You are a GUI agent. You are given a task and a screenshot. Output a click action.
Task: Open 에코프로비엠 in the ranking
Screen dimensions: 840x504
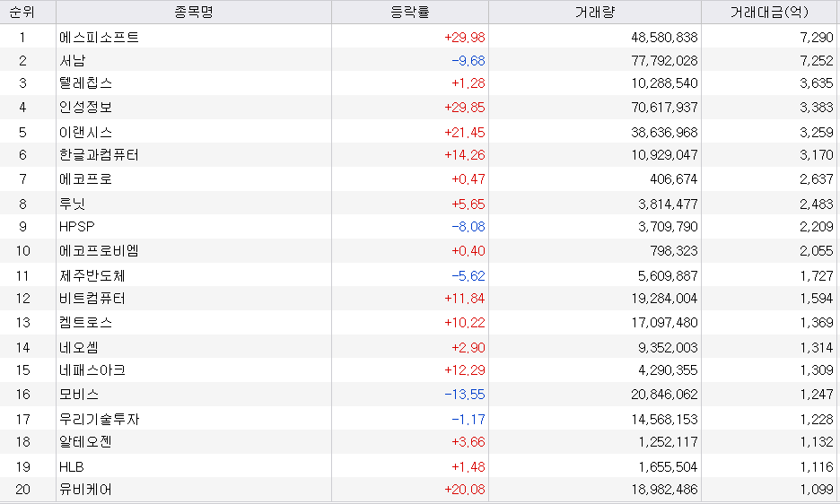tap(99, 251)
